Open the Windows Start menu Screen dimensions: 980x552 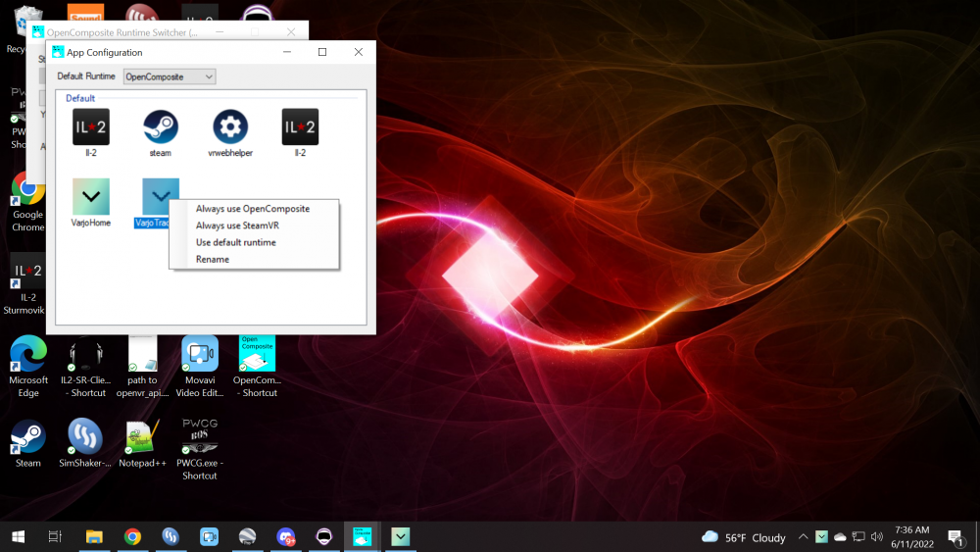coord(18,536)
